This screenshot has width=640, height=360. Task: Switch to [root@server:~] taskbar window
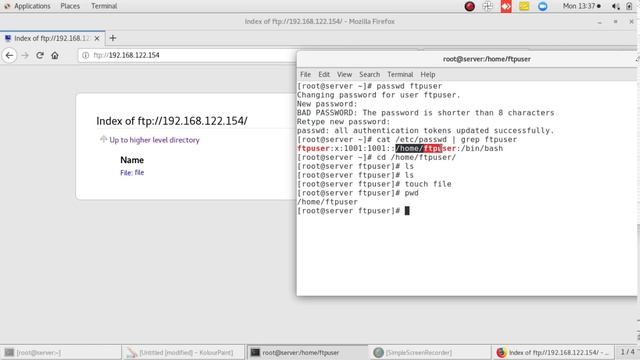[x=61, y=352]
